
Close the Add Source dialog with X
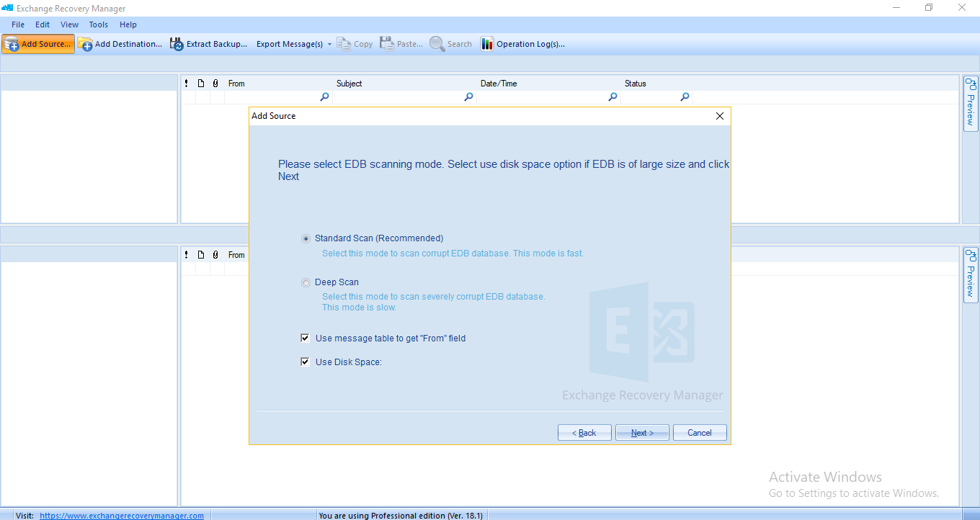click(x=719, y=116)
